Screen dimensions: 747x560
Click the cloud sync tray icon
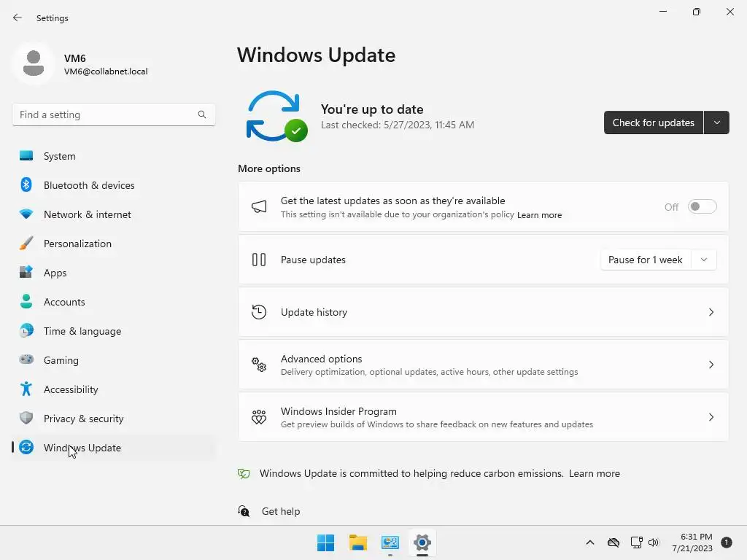614,542
